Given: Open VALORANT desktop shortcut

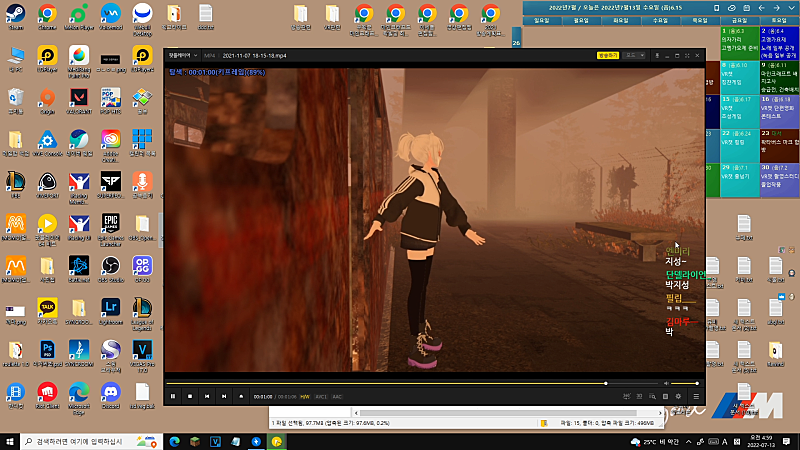Looking at the screenshot, I should coord(79,101).
